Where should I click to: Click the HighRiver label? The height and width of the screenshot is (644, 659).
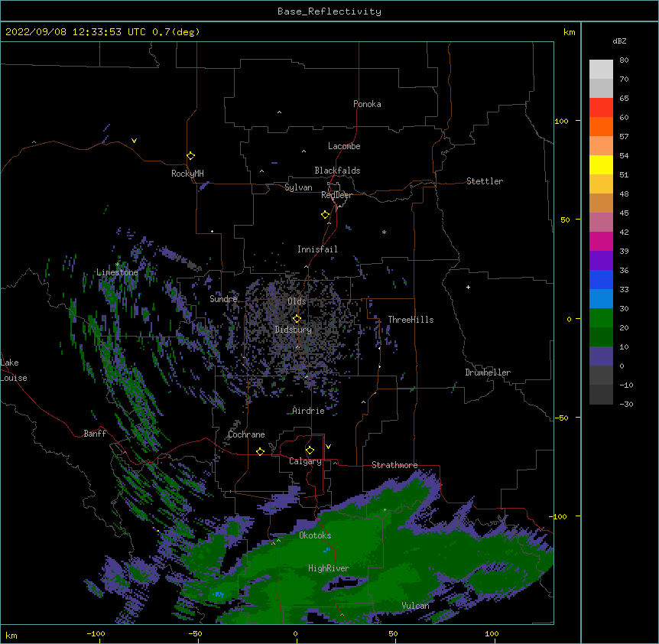tap(329, 568)
